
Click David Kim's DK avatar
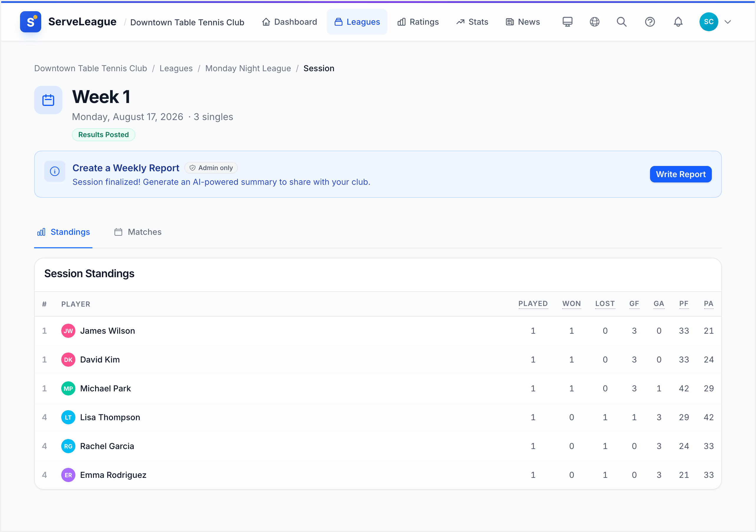(68, 360)
